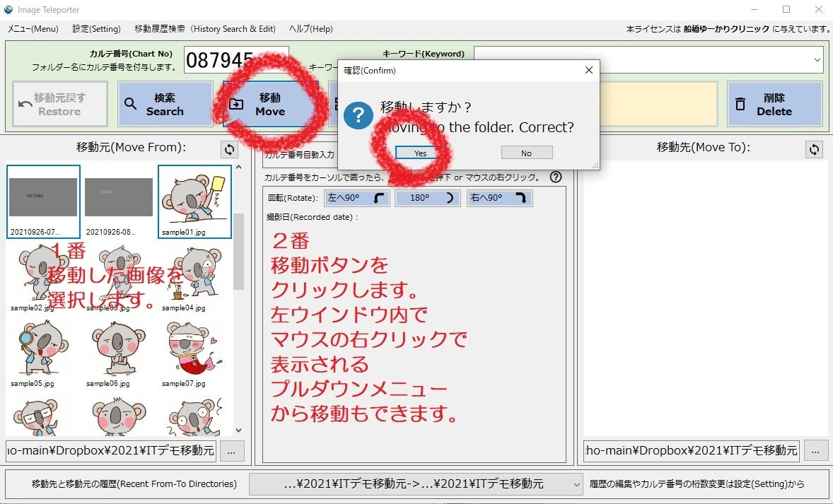This screenshot has width=833, height=504.
Task: Rotate image left 90 degrees
Action: [x=357, y=198]
